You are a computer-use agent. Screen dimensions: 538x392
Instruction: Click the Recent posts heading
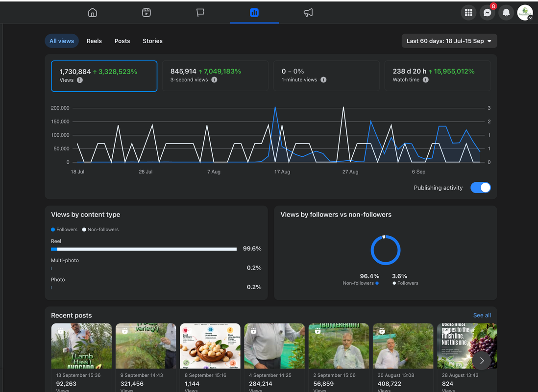pos(72,316)
